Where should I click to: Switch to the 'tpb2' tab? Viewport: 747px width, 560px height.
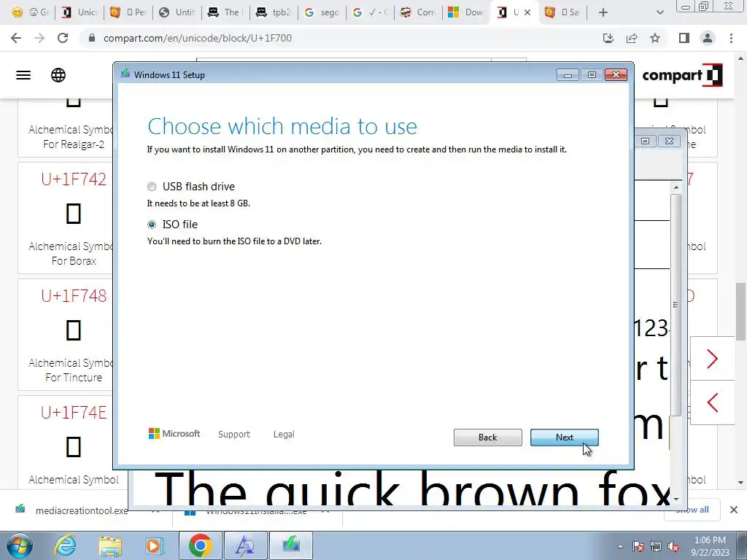coord(274,12)
